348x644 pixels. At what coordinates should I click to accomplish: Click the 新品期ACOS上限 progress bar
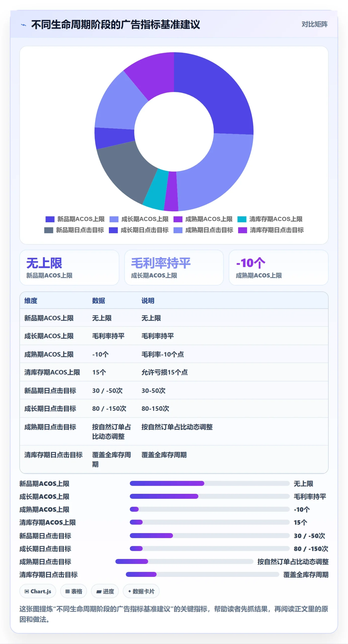click(210, 483)
